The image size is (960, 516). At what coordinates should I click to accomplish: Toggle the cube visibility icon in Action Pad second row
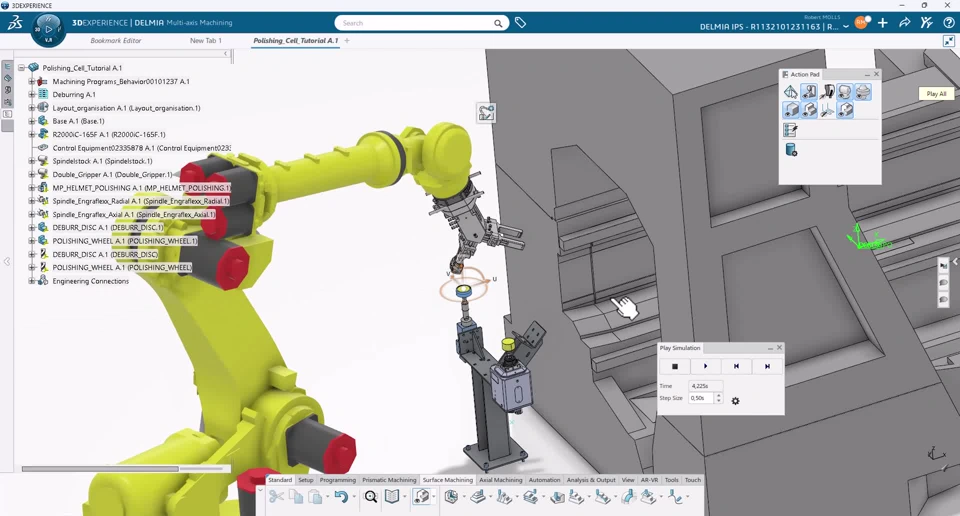(x=790, y=110)
